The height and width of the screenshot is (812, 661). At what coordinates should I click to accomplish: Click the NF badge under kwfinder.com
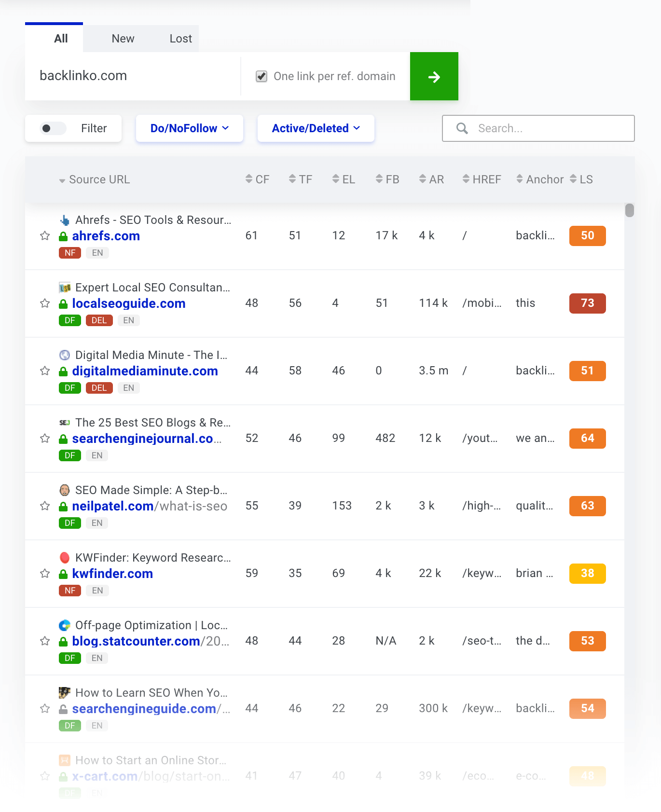click(70, 591)
